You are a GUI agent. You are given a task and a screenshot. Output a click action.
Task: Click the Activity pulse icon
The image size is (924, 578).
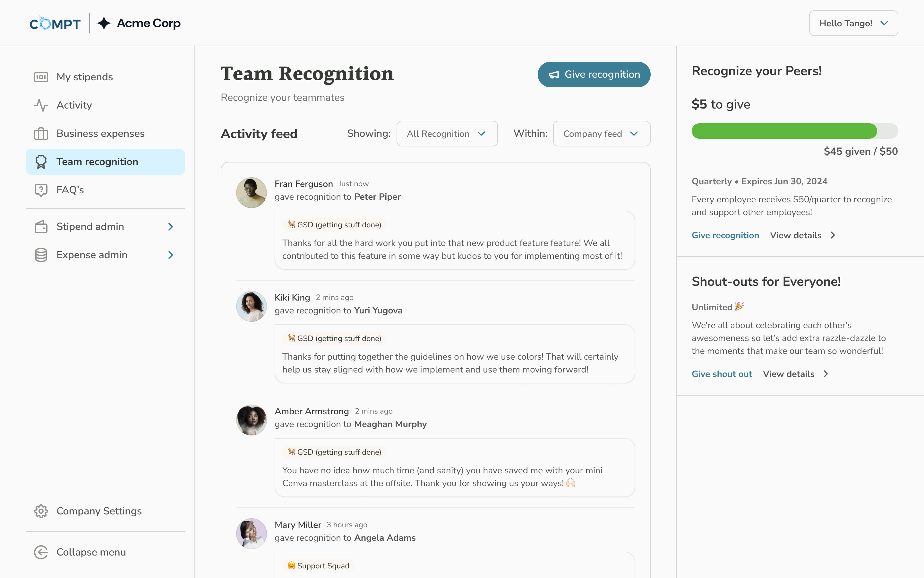(x=41, y=105)
